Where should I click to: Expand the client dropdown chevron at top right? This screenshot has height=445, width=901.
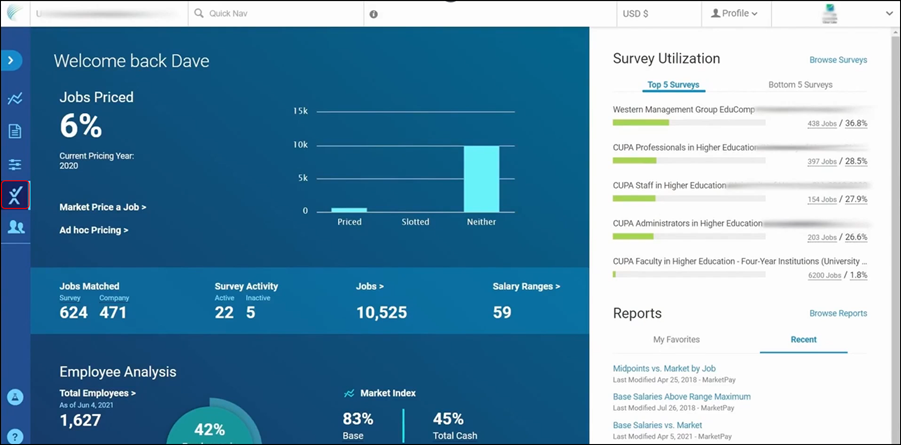pyautogui.click(x=887, y=14)
